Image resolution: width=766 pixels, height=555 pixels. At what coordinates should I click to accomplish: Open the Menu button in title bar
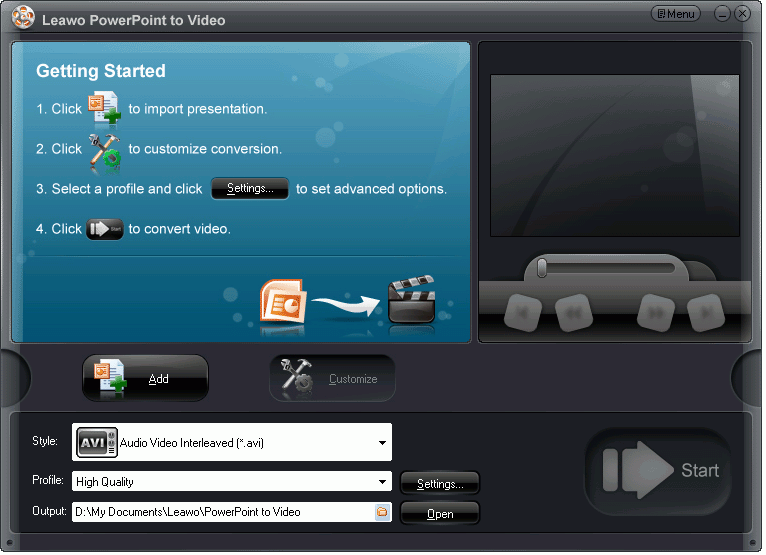(x=676, y=14)
